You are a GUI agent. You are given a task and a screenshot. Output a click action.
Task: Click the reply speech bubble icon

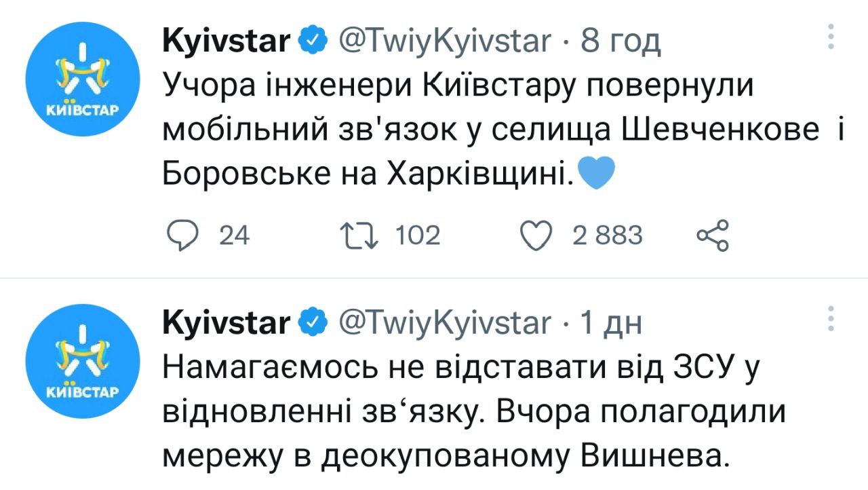point(182,235)
